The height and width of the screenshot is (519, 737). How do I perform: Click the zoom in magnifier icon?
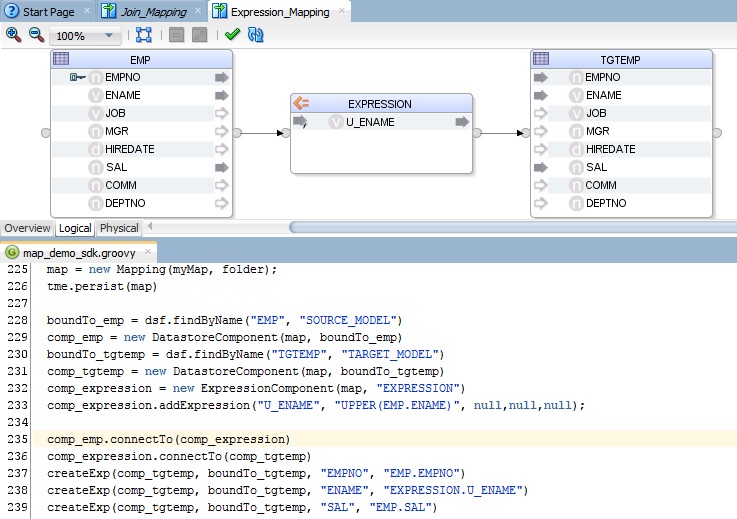click(x=13, y=35)
